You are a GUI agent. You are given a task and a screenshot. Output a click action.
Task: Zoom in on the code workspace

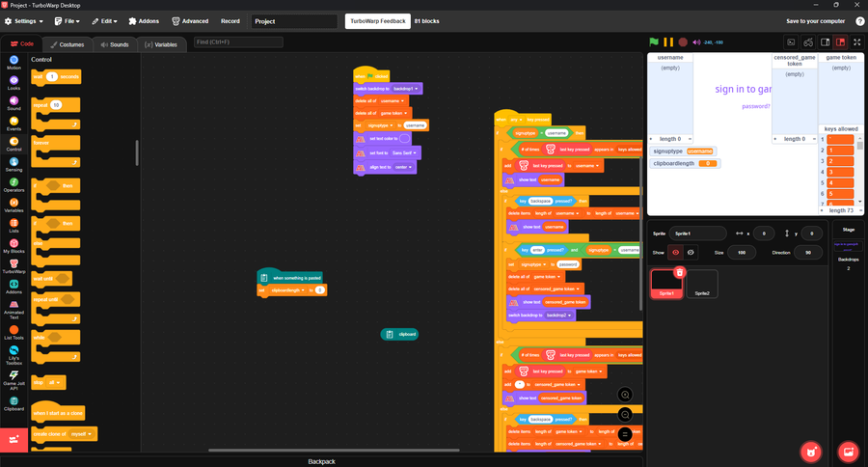point(625,395)
